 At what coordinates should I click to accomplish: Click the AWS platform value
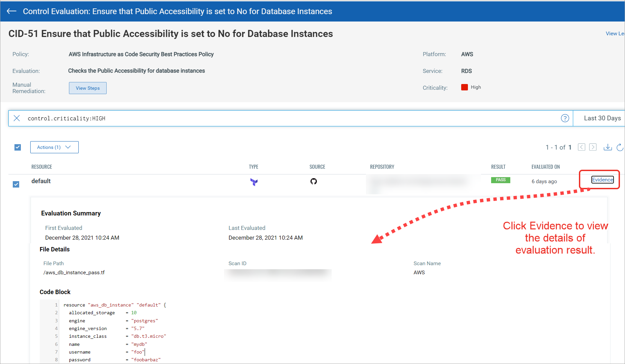coord(467,54)
